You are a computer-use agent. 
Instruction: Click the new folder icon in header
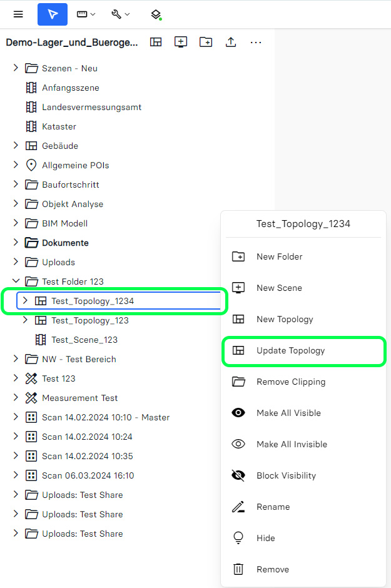point(206,42)
